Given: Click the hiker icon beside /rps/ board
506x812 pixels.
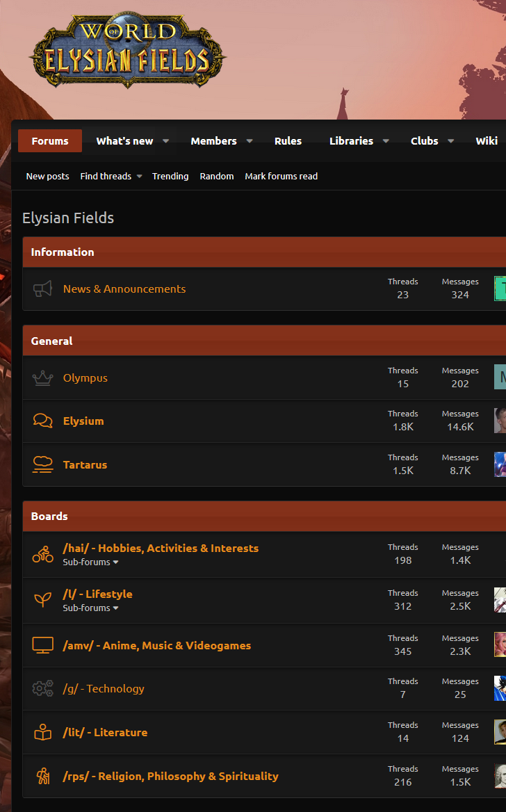Looking at the screenshot, I should [x=43, y=776].
